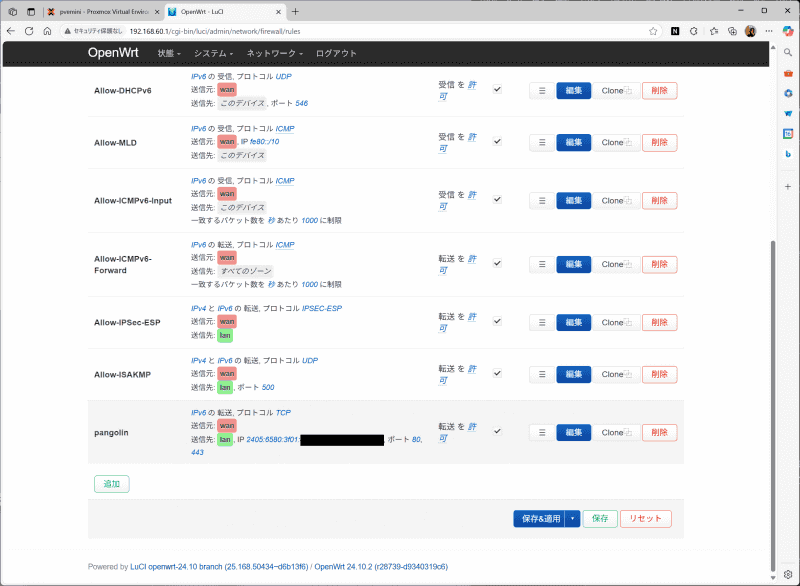The height and width of the screenshot is (586, 800).
Task: Close the Proxmox browser tab
Action: [157, 12]
